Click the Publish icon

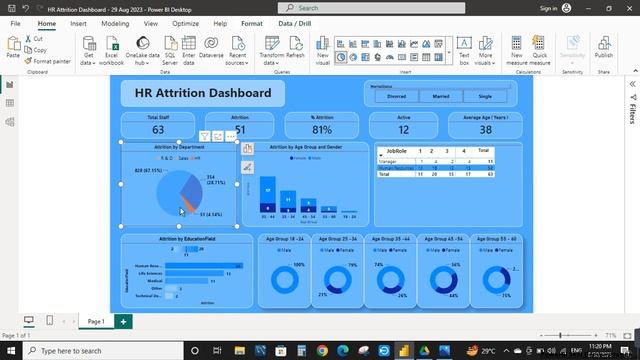coord(604,47)
